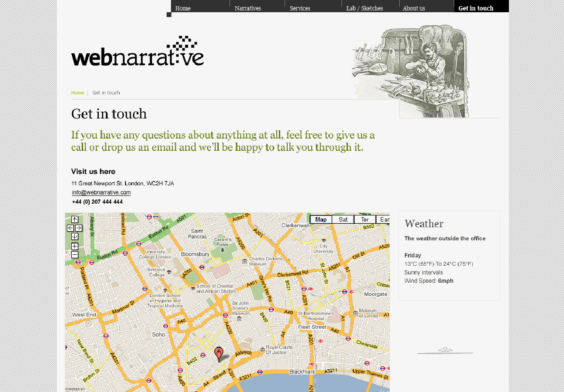Image resolution: width=564 pixels, height=392 pixels.
Task: Open the Narratives menu item
Action: click(x=248, y=8)
